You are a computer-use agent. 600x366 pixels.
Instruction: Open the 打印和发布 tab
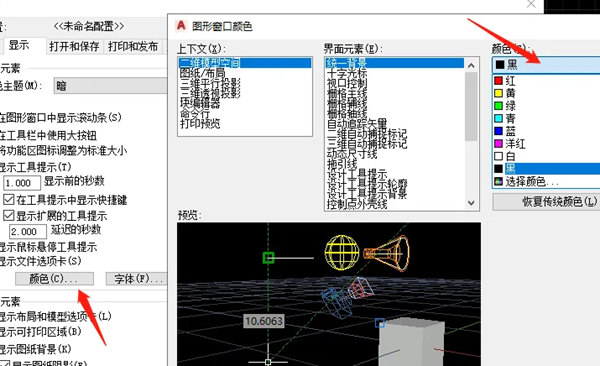(x=133, y=46)
